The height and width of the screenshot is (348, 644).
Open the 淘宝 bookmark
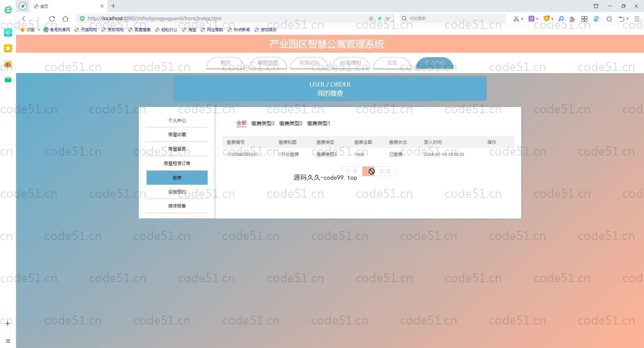coord(189,30)
